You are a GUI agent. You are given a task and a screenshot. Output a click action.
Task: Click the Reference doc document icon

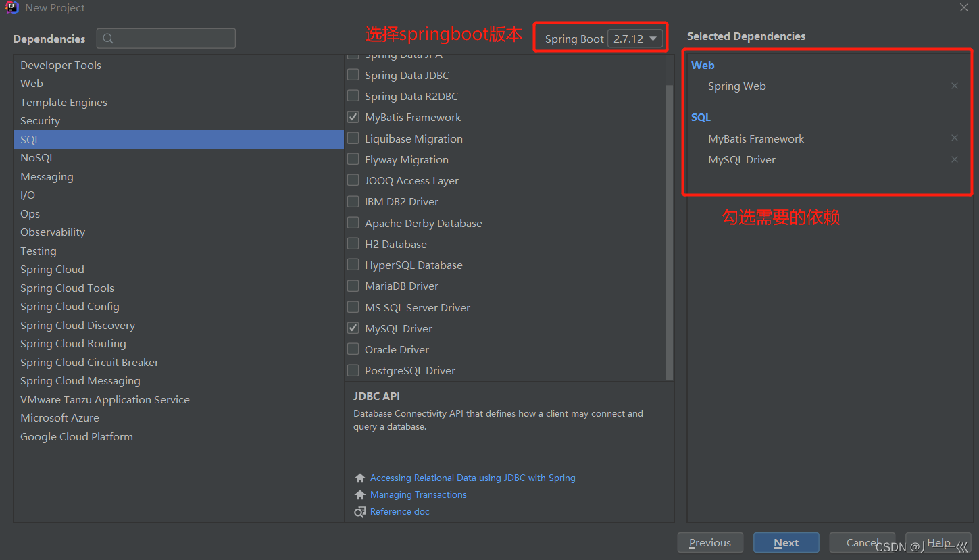[x=360, y=512]
